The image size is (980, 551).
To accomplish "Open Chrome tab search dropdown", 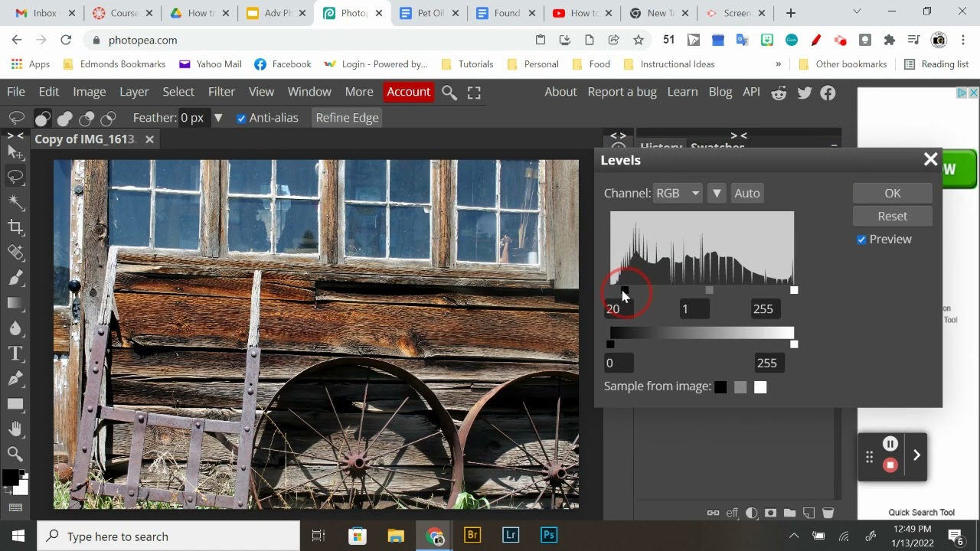I will coord(857,11).
